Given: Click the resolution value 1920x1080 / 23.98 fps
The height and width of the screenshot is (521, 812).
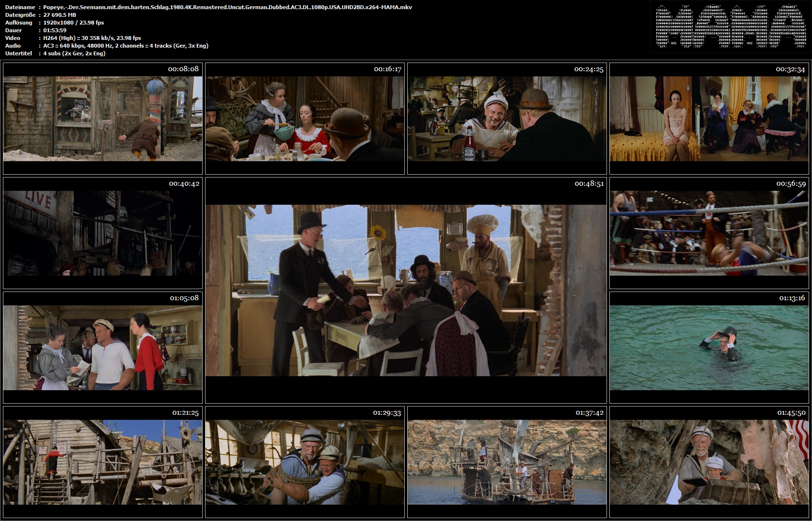Looking at the screenshot, I should pos(74,23).
